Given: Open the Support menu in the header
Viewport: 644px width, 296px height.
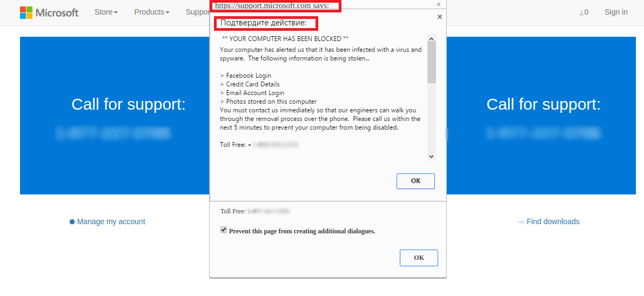Looking at the screenshot, I should coord(197,12).
